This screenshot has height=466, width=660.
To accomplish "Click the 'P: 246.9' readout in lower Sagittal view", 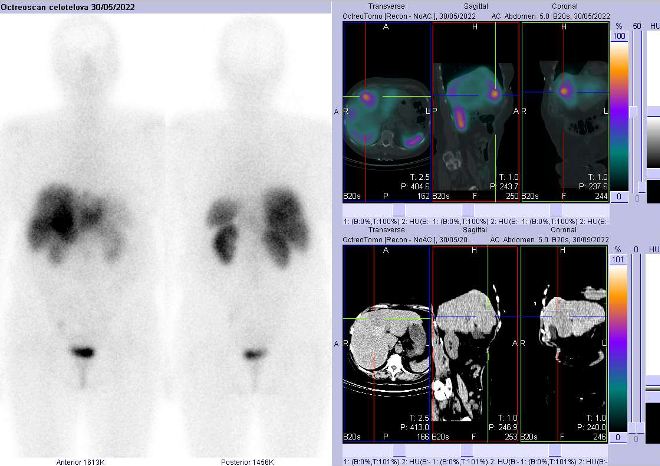I will point(503,427).
